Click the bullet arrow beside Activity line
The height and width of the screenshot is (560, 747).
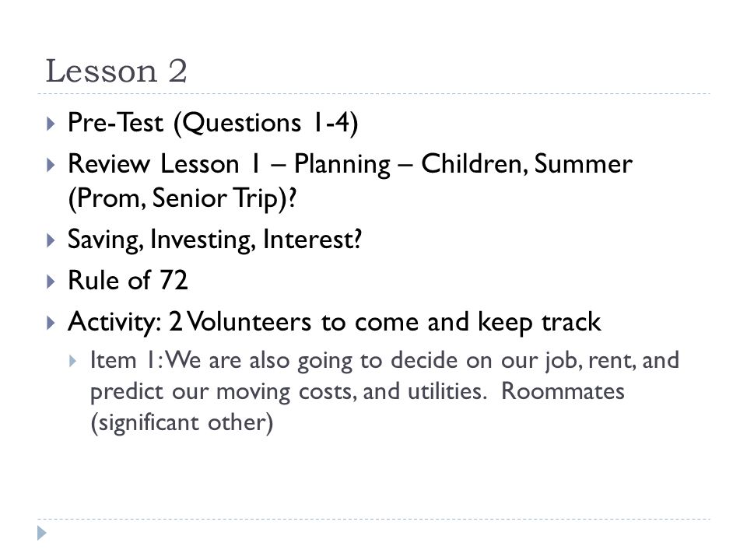click(51, 323)
